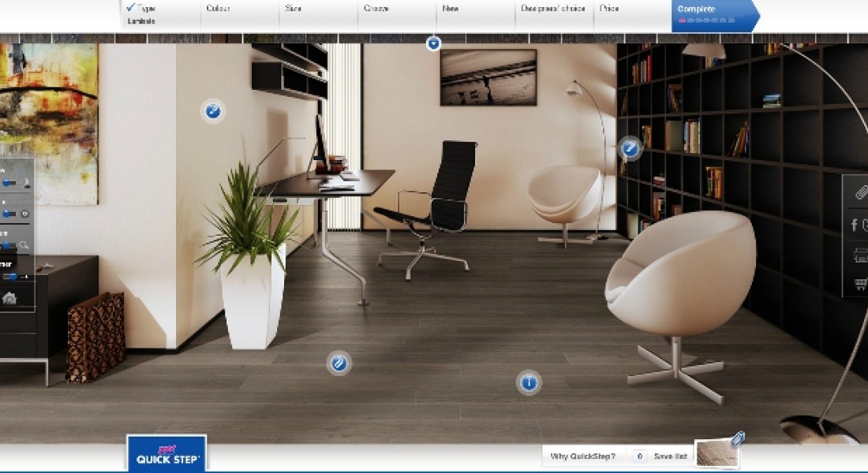The width and height of the screenshot is (868, 473).
Task: Switch to the Designers' choice tab
Action: [552, 9]
